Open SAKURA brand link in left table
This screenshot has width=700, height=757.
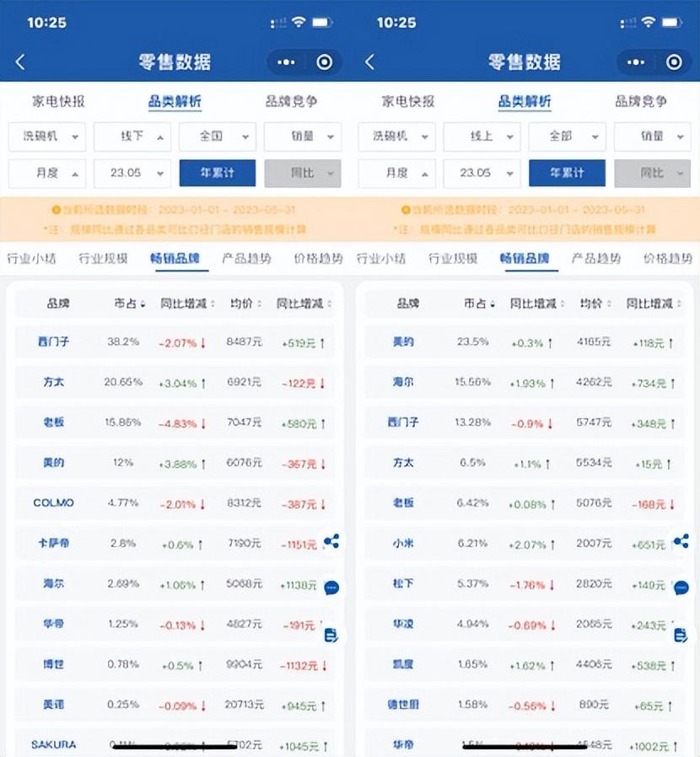(54, 744)
